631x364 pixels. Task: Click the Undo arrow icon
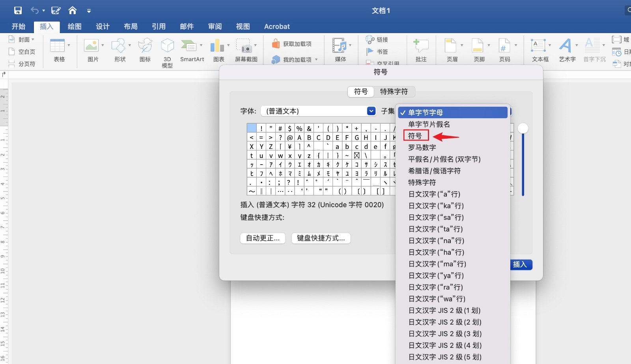click(35, 11)
